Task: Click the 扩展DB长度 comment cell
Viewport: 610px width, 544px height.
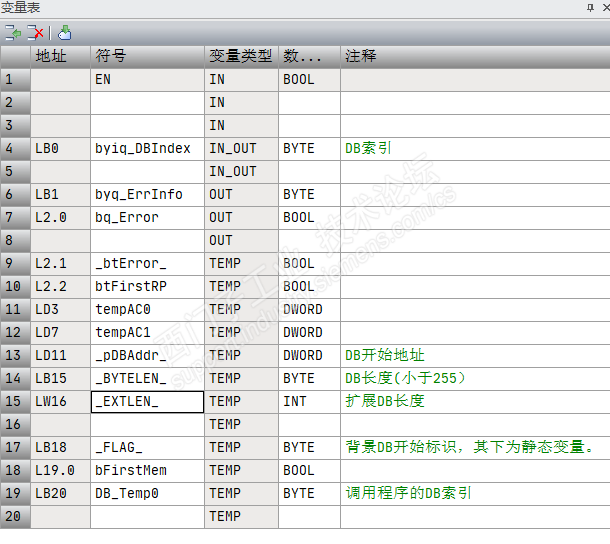Action: click(475, 402)
